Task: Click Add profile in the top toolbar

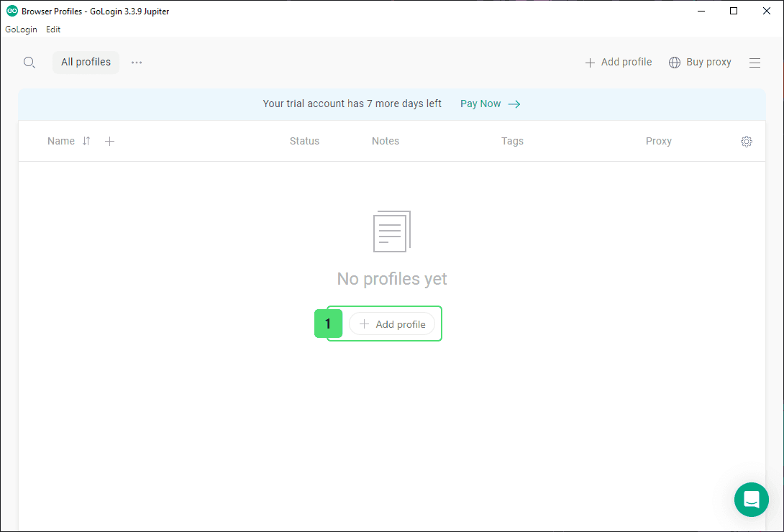Action: click(x=619, y=63)
